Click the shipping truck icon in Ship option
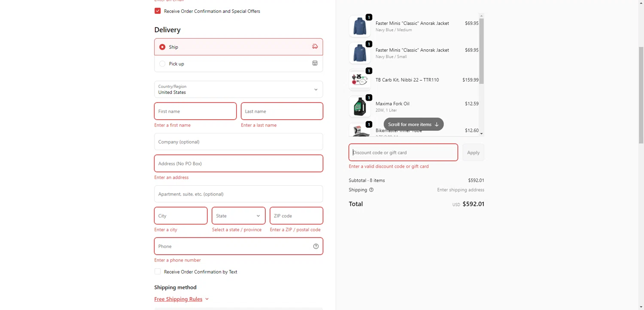The height and width of the screenshot is (310, 644). [315, 47]
